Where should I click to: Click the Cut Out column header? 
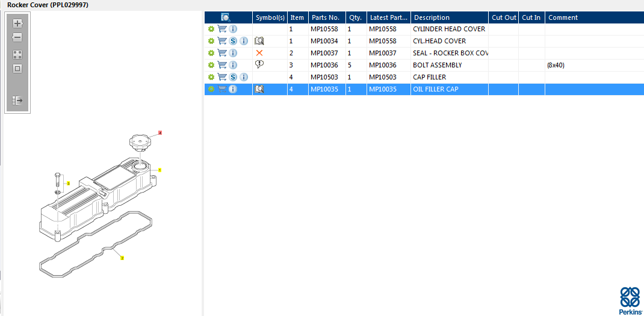(504, 17)
